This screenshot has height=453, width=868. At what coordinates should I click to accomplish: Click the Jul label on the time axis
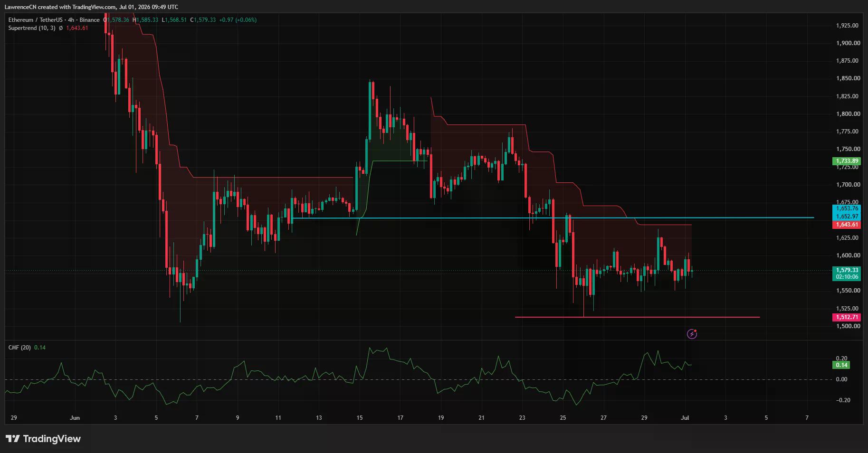coord(685,418)
